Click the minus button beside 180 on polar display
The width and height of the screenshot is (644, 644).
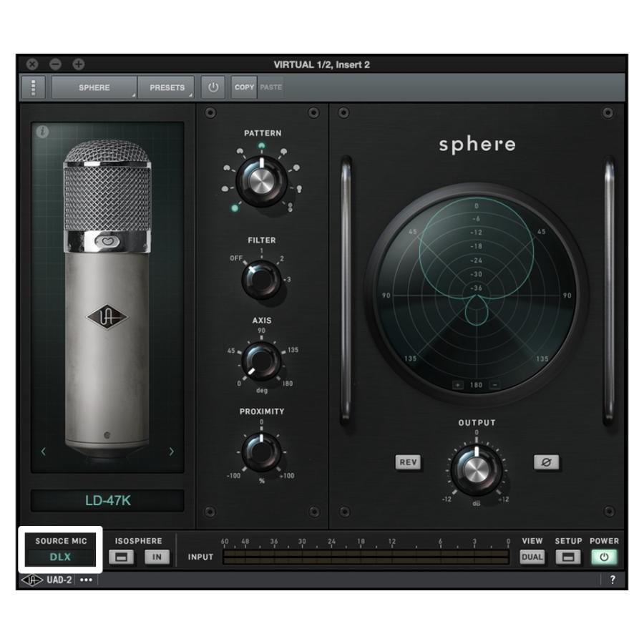pyautogui.click(x=494, y=385)
